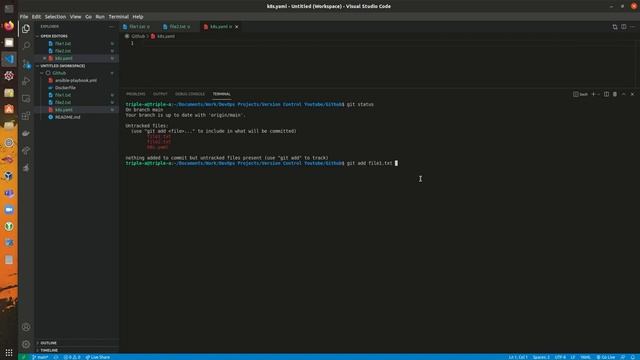The image size is (640, 360).
Task: Click Ln 1, Col 1 cursor position in status bar
Action: (518, 357)
